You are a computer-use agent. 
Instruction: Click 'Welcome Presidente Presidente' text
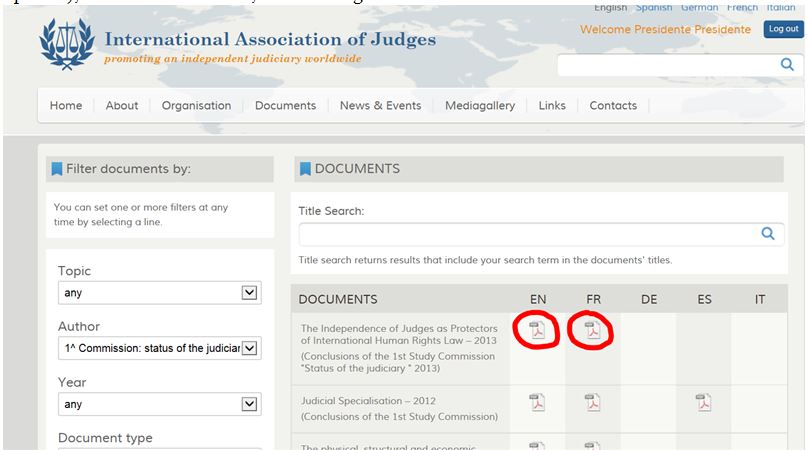coord(665,29)
